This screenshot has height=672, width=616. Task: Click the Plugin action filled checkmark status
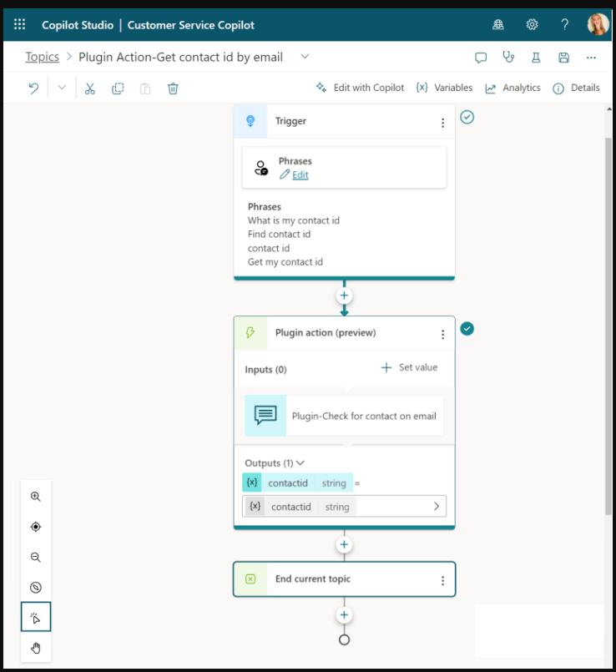pos(467,329)
